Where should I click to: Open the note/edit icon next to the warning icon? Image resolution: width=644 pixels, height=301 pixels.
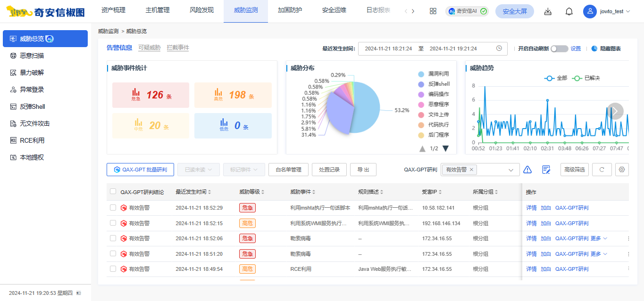tap(546, 169)
